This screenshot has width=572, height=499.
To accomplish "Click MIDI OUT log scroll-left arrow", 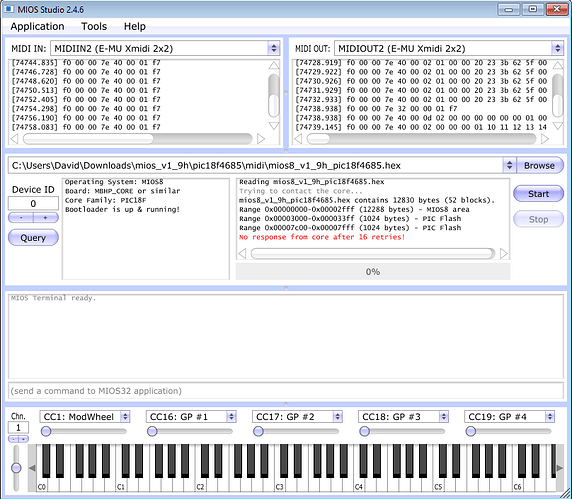I will 298,139.
